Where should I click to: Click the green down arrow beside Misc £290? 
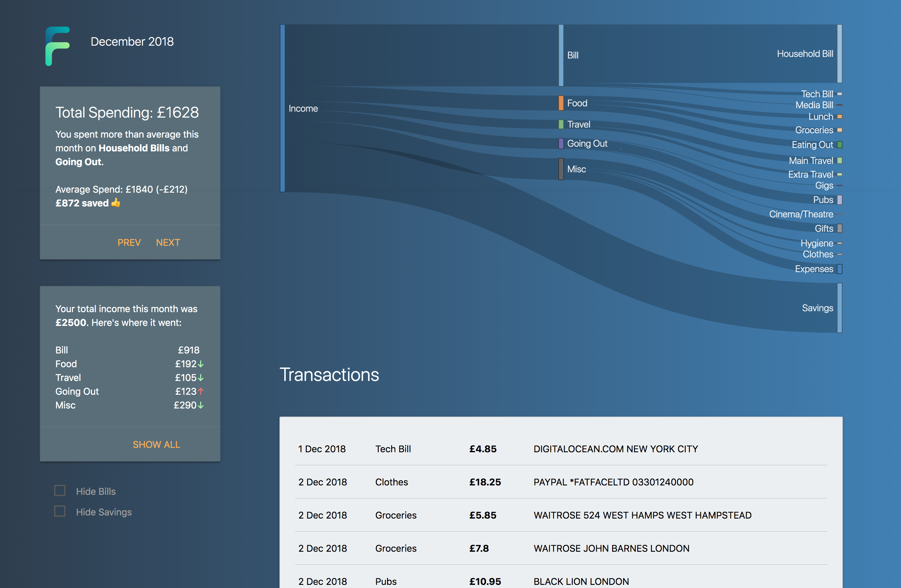tap(201, 405)
